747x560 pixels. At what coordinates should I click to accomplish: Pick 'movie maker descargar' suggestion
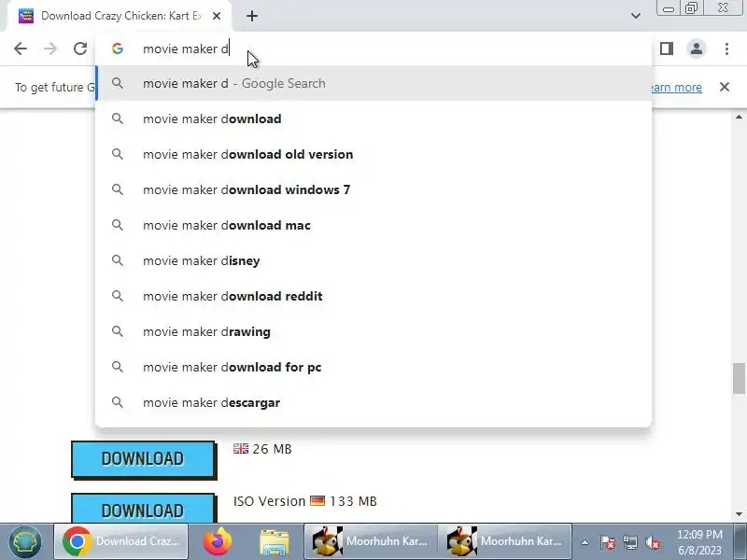pyautogui.click(x=373, y=402)
